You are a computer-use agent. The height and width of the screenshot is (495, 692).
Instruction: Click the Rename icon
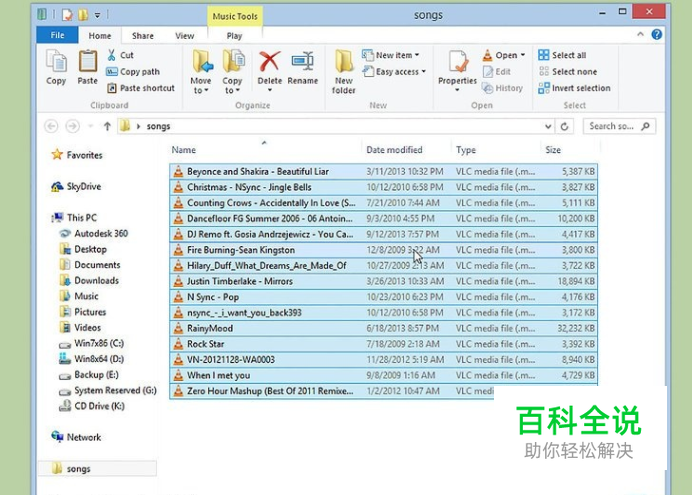(x=303, y=62)
